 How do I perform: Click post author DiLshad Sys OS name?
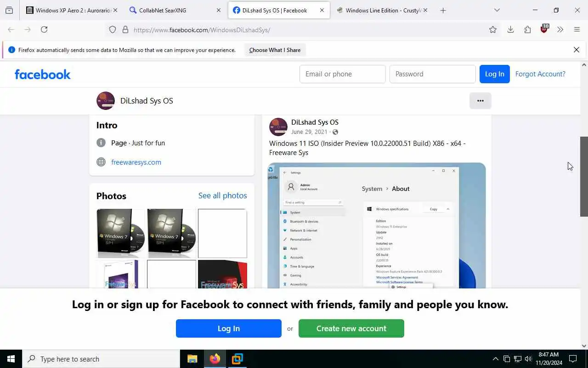[x=315, y=122]
